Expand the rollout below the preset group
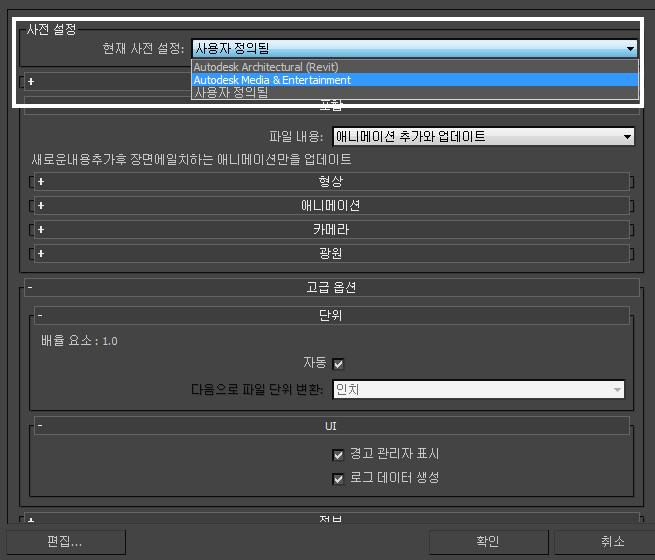The height and width of the screenshot is (560, 655). 31,82
